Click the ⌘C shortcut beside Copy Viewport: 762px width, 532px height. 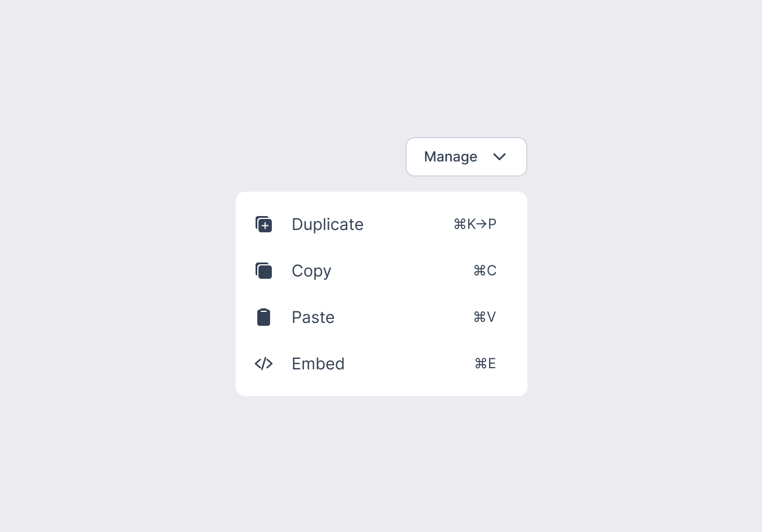point(485,271)
